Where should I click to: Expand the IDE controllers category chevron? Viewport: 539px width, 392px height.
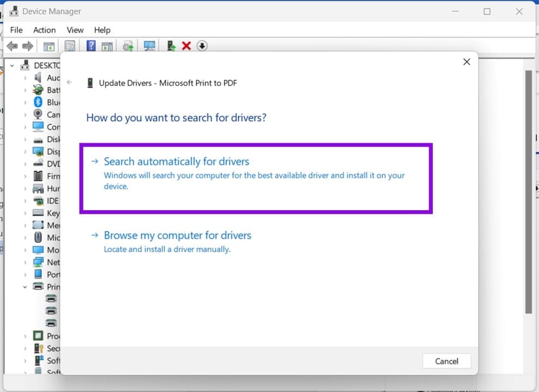coord(25,201)
